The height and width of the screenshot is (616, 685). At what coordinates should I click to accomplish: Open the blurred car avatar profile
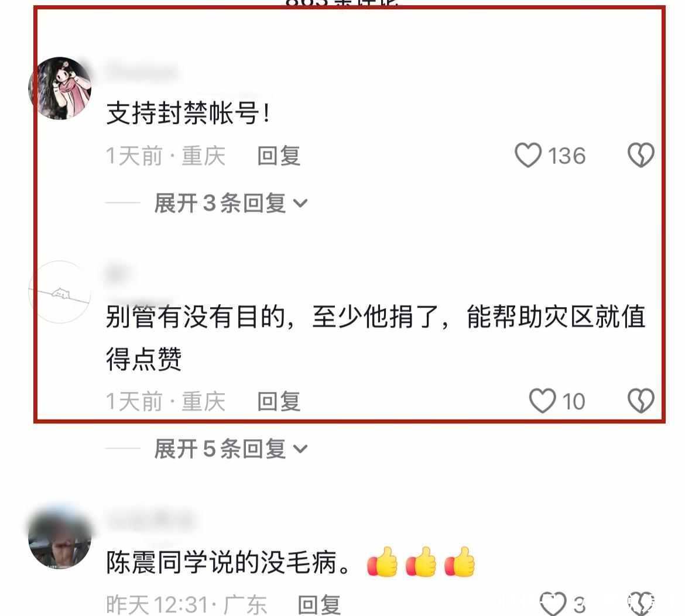(60, 538)
